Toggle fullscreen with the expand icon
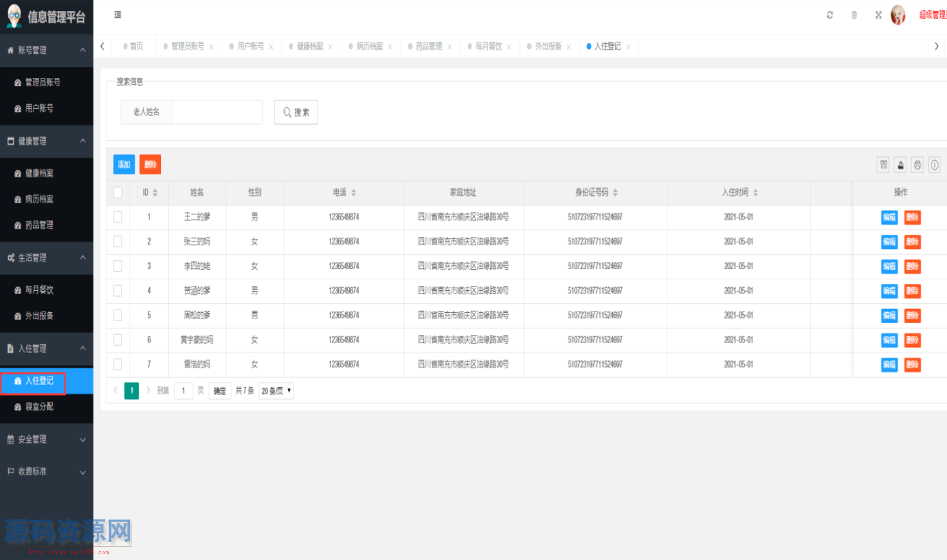Viewport: 947px width, 560px height. pyautogui.click(x=878, y=15)
